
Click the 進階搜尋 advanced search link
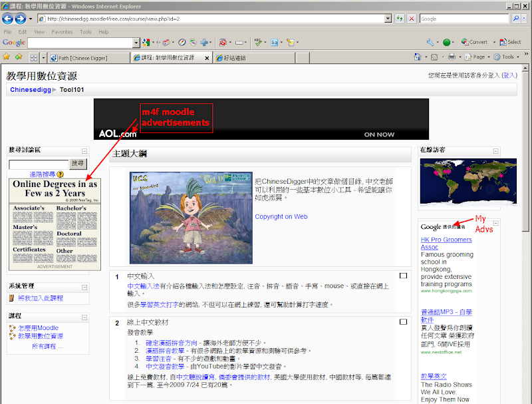pyautogui.click(x=43, y=174)
